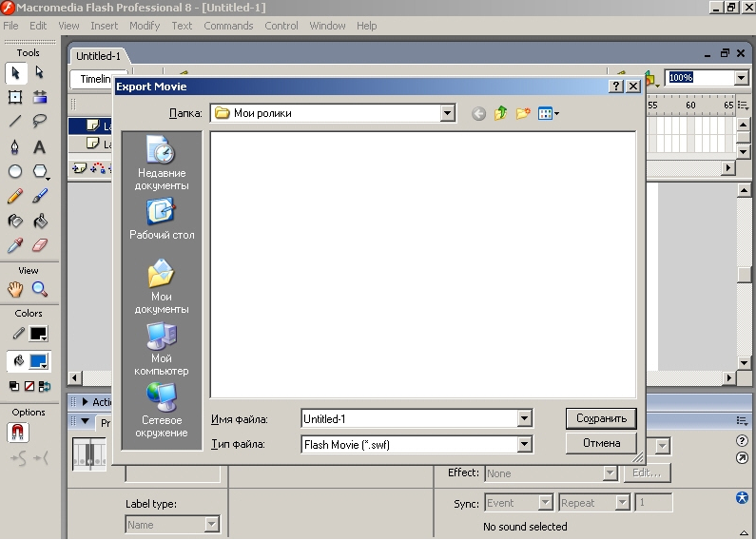Open the Control menu

[281, 26]
